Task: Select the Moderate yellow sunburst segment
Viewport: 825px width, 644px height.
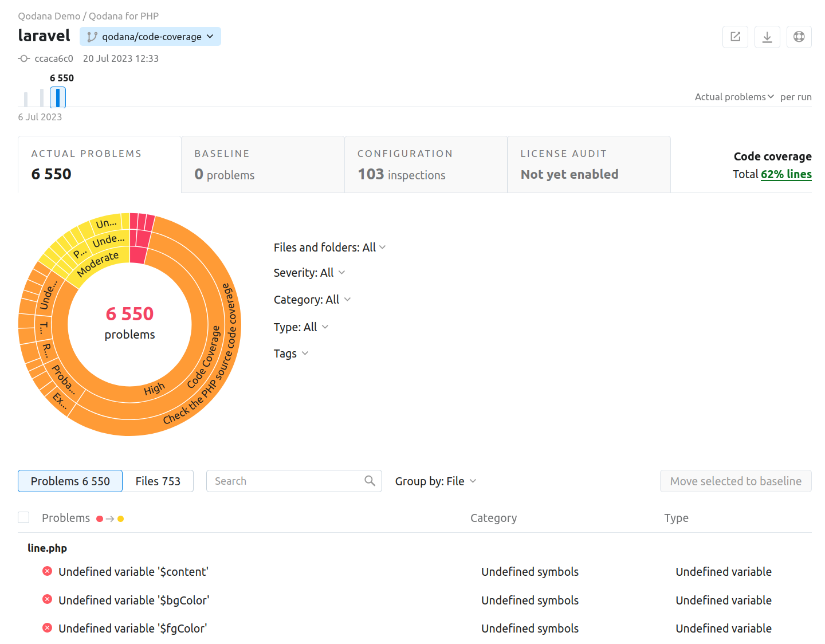Action: pyautogui.click(x=97, y=264)
